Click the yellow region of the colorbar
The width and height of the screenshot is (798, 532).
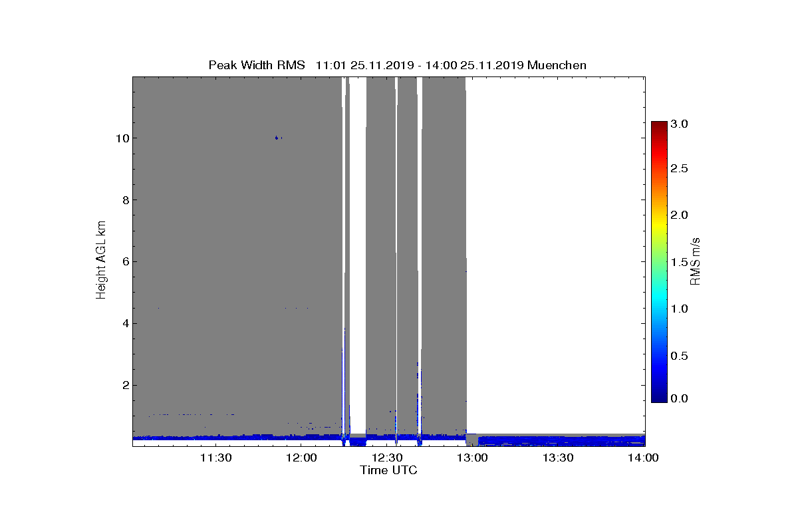(659, 223)
